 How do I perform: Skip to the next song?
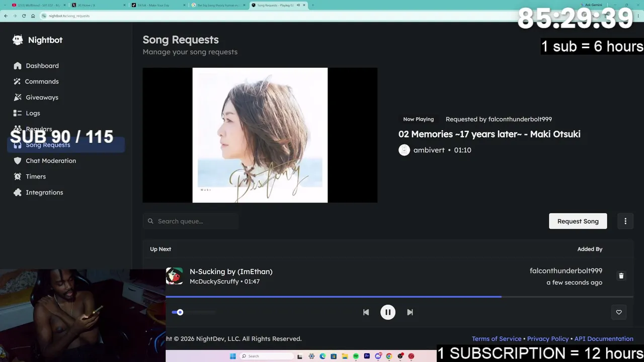coord(410,312)
